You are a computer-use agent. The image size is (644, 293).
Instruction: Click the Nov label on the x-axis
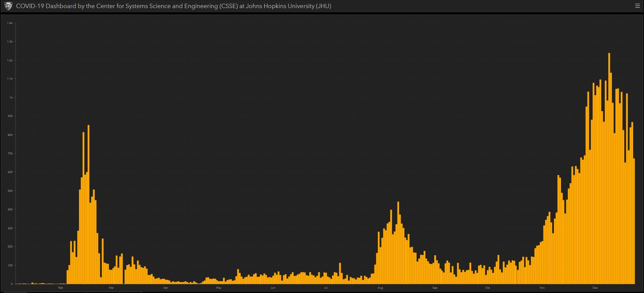click(542, 288)
